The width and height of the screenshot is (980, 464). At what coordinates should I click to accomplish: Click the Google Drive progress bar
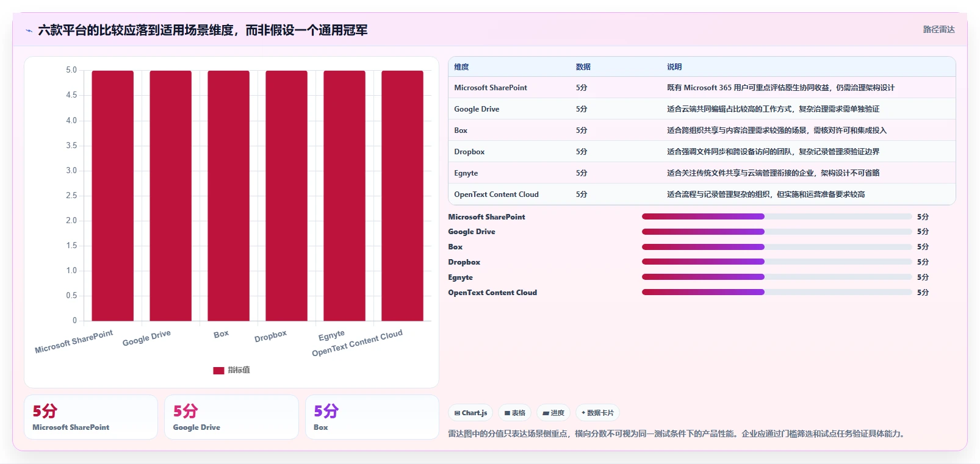pyautogui.click(x=777, y=232)
